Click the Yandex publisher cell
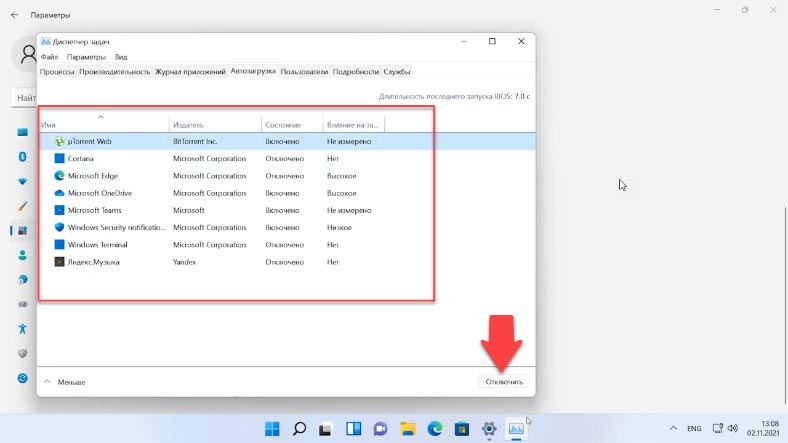 184,262
